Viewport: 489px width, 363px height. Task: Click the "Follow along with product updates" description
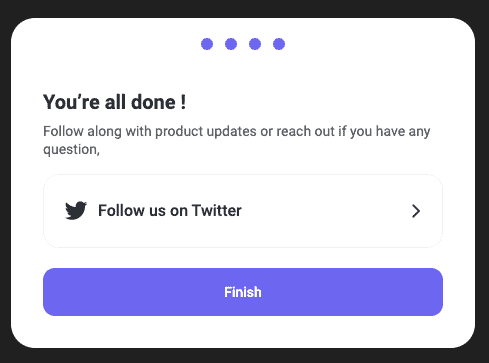pos(237,140)
